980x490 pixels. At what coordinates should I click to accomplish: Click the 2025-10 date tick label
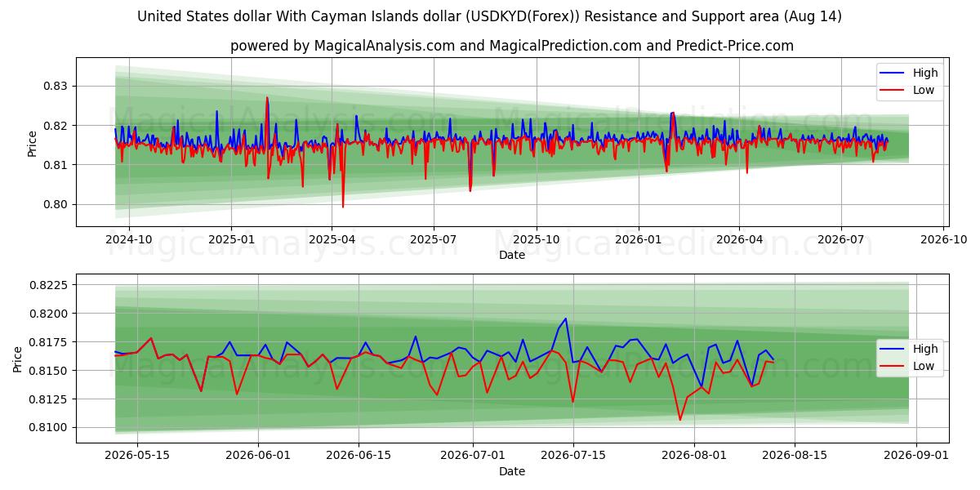(x=537, y=241)
